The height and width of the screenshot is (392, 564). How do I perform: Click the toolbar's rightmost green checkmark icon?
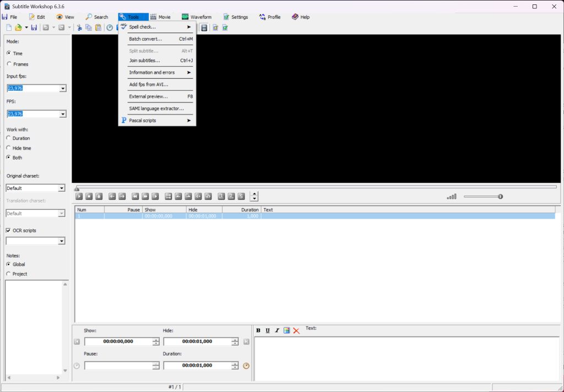[225, 28]
